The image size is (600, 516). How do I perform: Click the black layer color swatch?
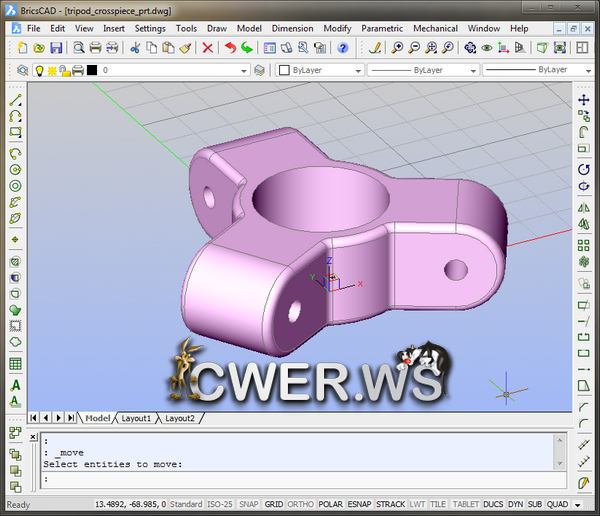(92, 71)
